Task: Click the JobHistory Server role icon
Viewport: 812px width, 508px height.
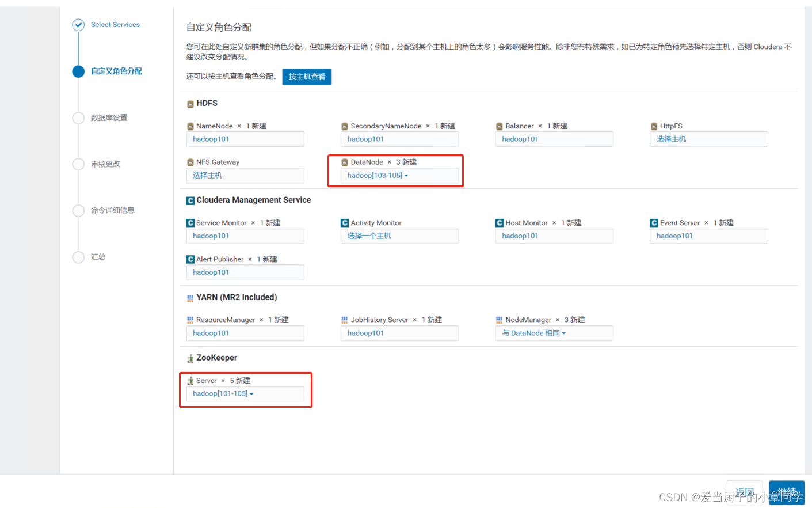Action: (x=345, y=320)
